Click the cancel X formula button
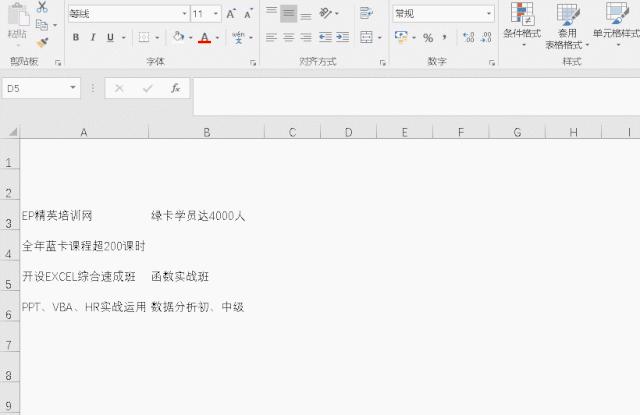The height and width of the screenshot is (415, 640). (119, 88)
